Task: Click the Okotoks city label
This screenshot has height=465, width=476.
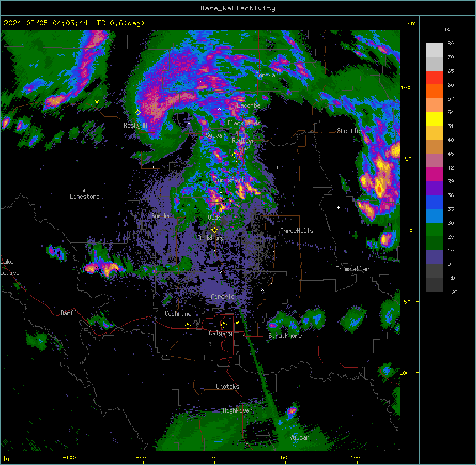Action: (228, 387)
